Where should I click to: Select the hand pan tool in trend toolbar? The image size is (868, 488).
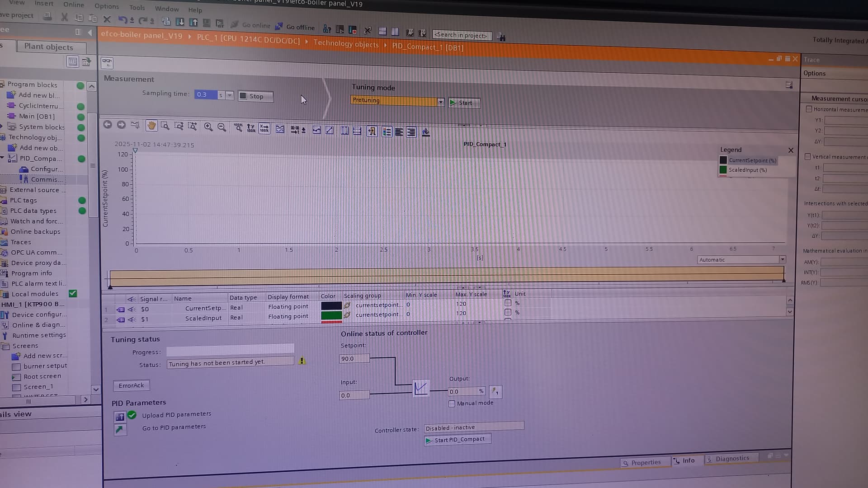click(x=151, y=126)
